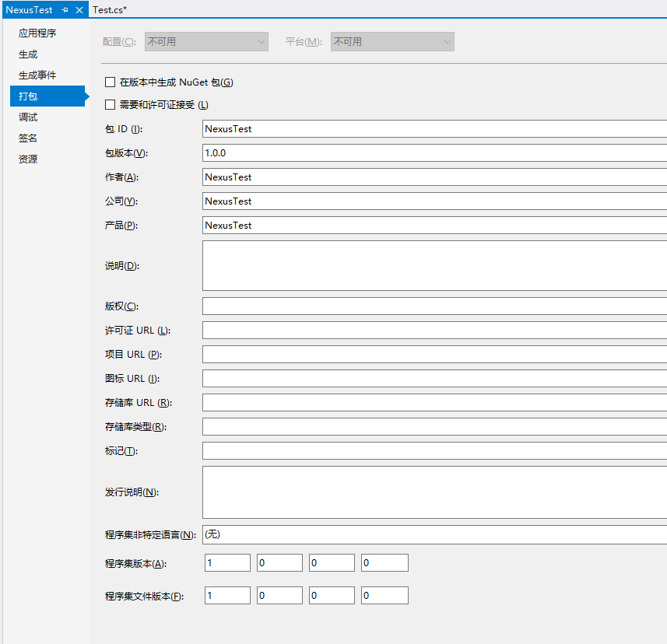The image size is (667, 644).
Task: Enable 在版本中生成 NuGet 包 checkbox
Action: [x=111, y=82]
